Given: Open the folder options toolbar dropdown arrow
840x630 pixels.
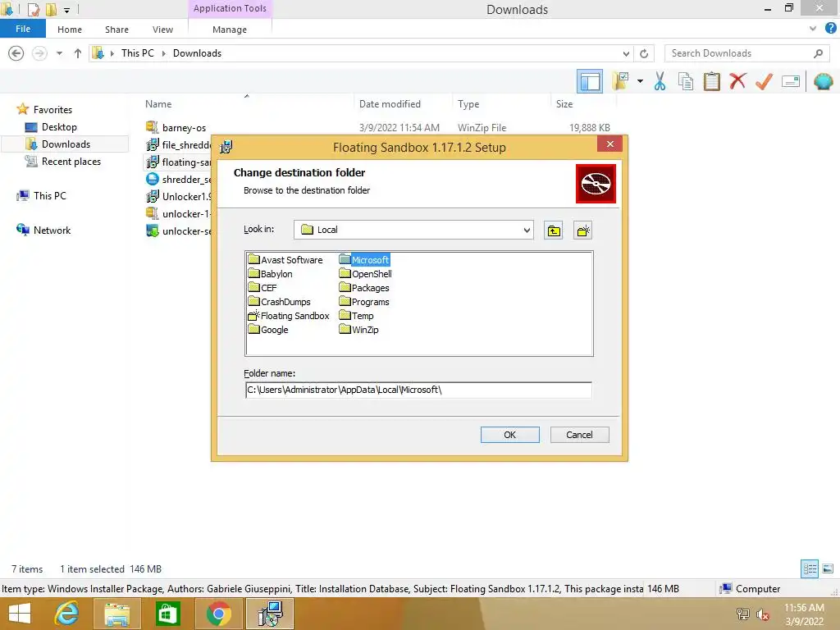Looking at the screenshot, I should coord(640,81).
